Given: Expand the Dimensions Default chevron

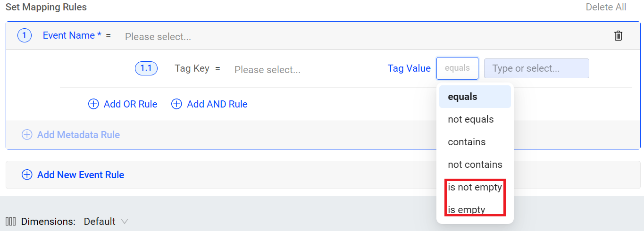Looking at the screenshot, I should [x=125, y=222].
